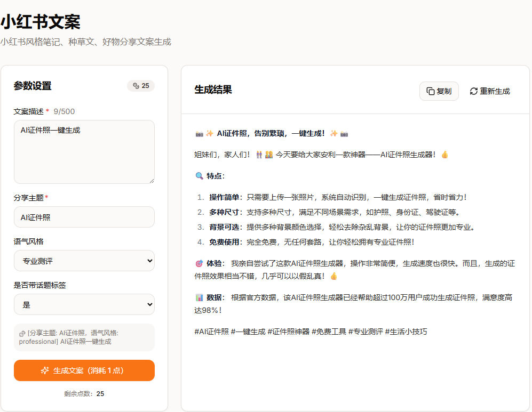Click the bold result title AI证件照，告别繁琐
This screenshot has height=412, width=532.
tap(271, 133)
